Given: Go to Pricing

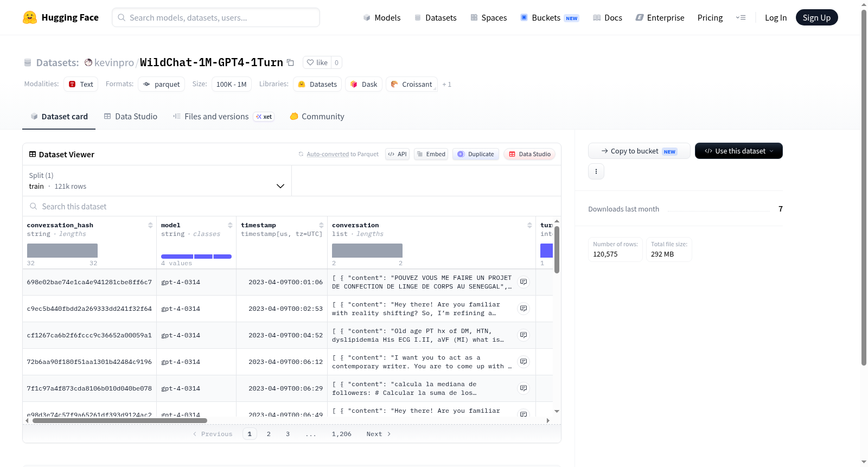Looking at the screenshot, I should pyautogui.click(x=710, y=17).
